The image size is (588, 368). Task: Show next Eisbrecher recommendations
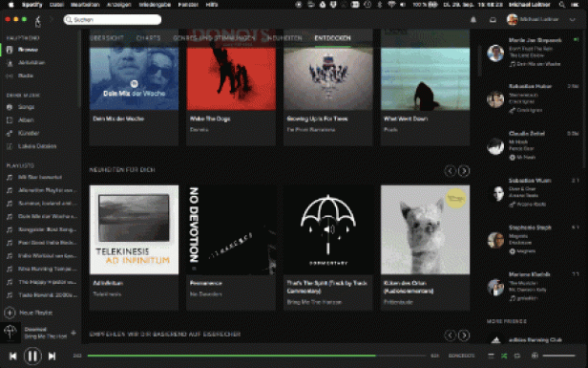coord(464,335)
